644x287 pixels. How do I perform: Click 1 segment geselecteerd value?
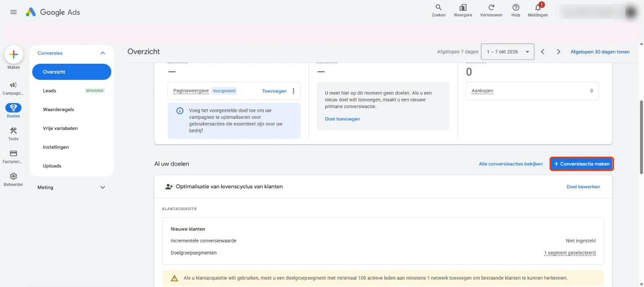[570, 253]
